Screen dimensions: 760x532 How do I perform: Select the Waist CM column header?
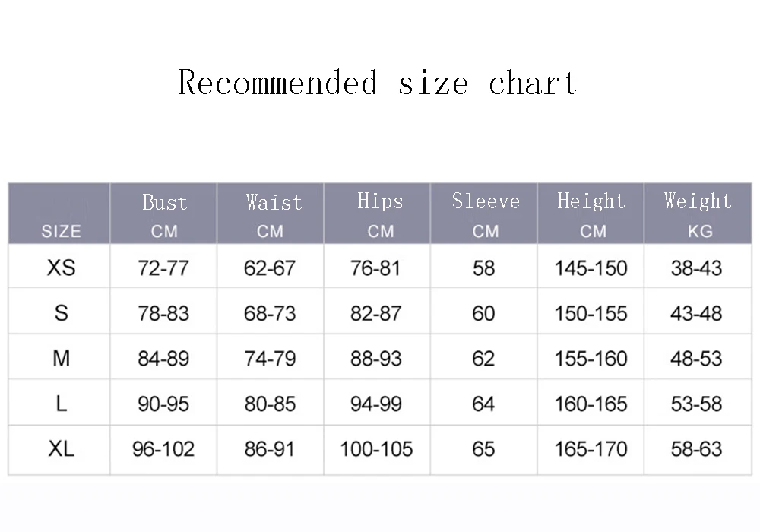(x=271, y=214)
